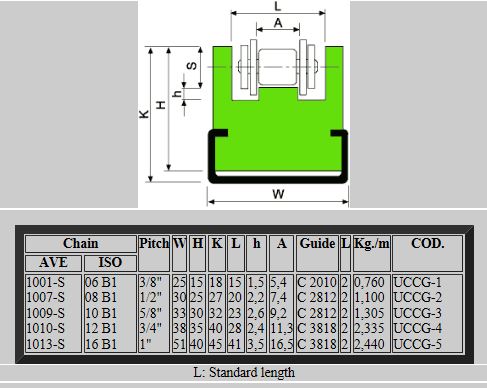Click the 1013-S chain entry

click(x=45, y=344)
